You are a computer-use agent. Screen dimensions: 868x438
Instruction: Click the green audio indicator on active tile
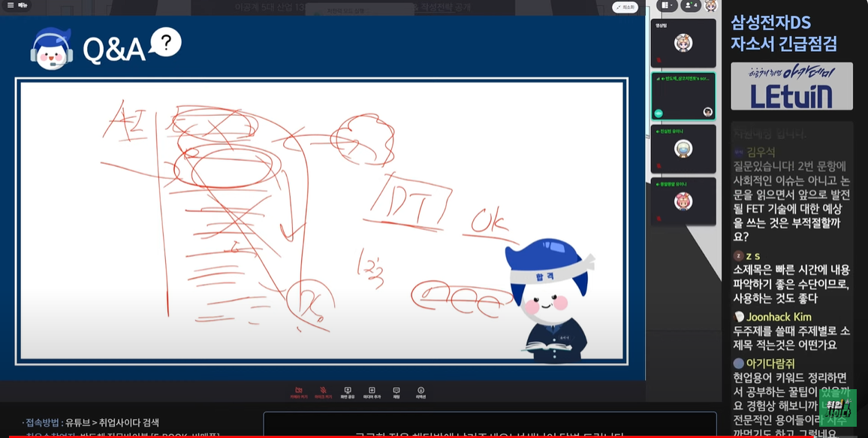(659, 113)
